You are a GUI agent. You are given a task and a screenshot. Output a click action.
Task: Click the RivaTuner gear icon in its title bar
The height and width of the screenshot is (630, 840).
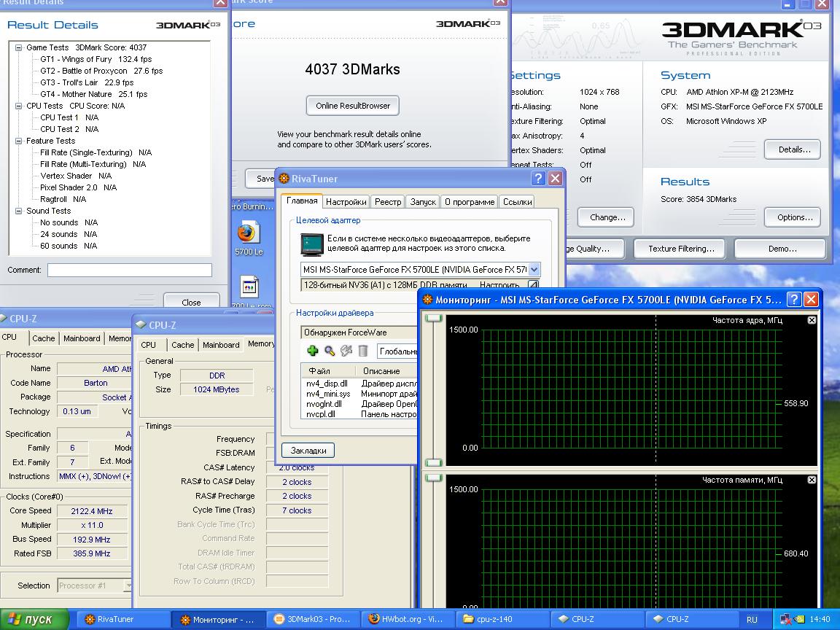tap(284, 179)
